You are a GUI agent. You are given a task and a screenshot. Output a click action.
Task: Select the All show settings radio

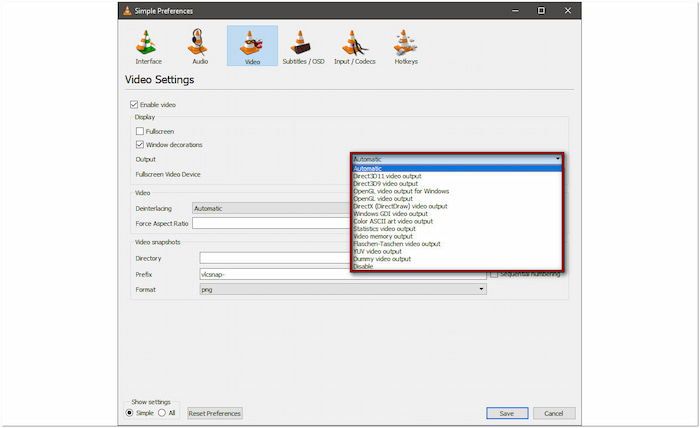(x=162, y=413)
